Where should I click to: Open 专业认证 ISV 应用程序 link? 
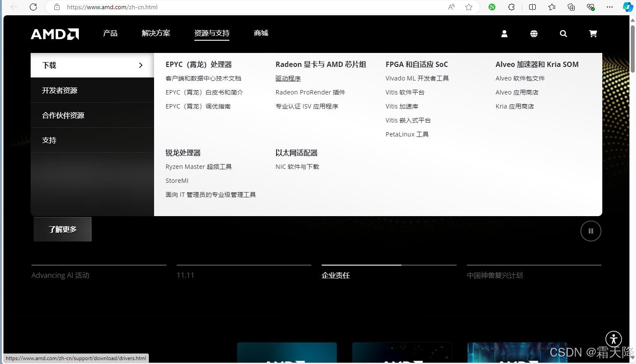pyautogui.click(x=307, y=106)
